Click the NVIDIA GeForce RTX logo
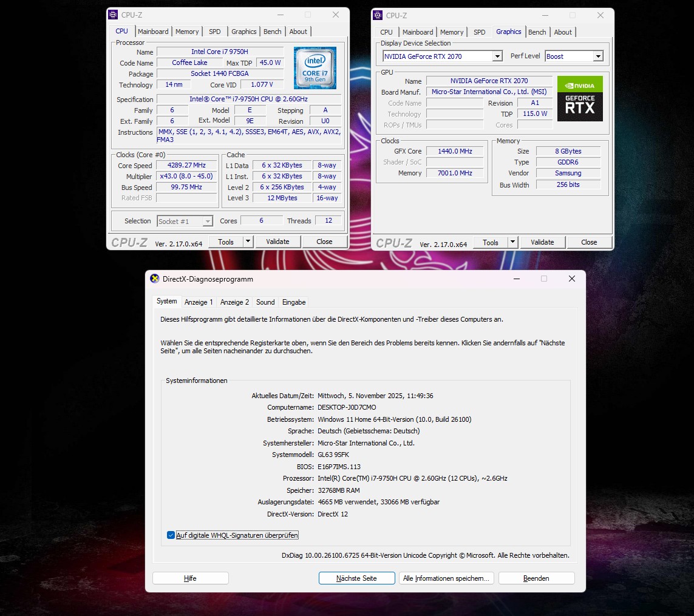 579,98
